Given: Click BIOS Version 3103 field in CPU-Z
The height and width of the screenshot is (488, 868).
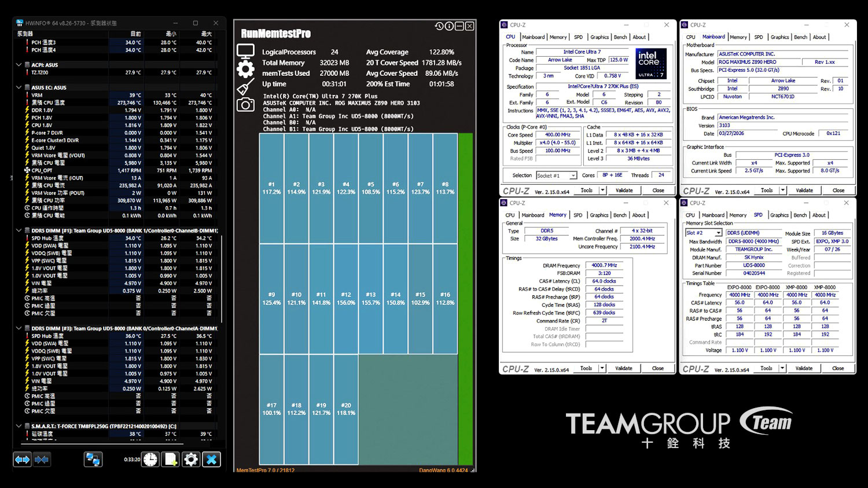Looking at the screenshot, I should coord(783,125).
